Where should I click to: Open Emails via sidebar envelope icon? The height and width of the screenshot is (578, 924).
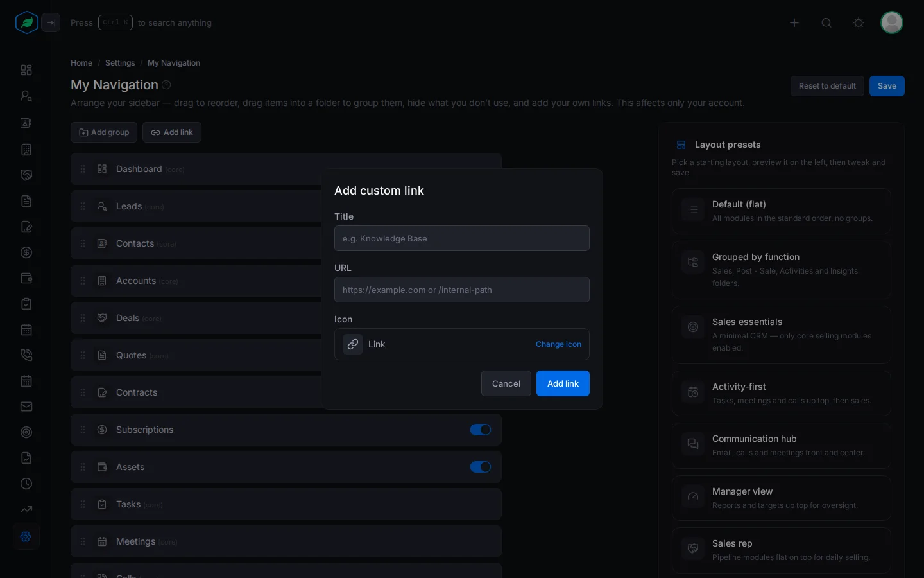(26, 407)
